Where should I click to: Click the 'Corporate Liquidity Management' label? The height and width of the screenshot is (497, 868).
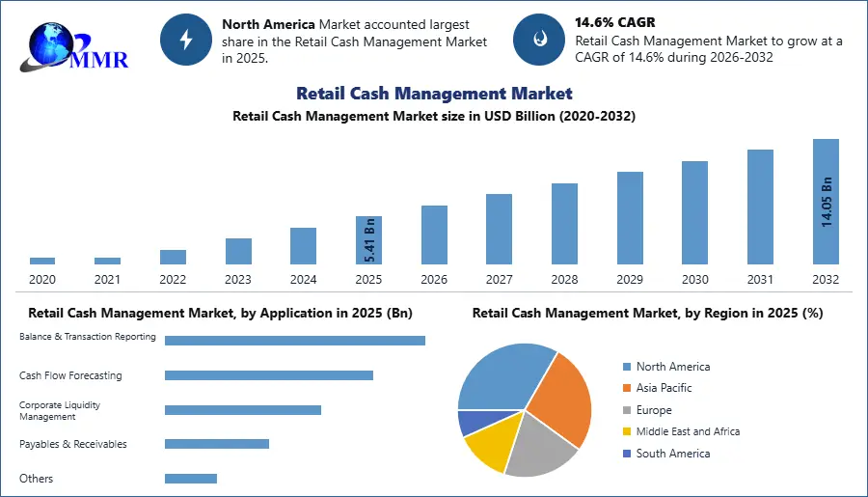tap(60, 410)
